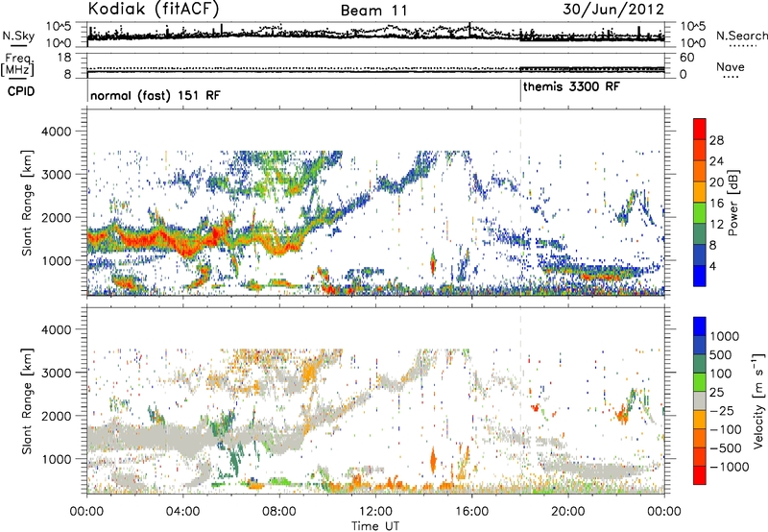Click the 'Velocity [m s-1]' colorbar label
Screen dimensions: 768x532
point(758,400)
